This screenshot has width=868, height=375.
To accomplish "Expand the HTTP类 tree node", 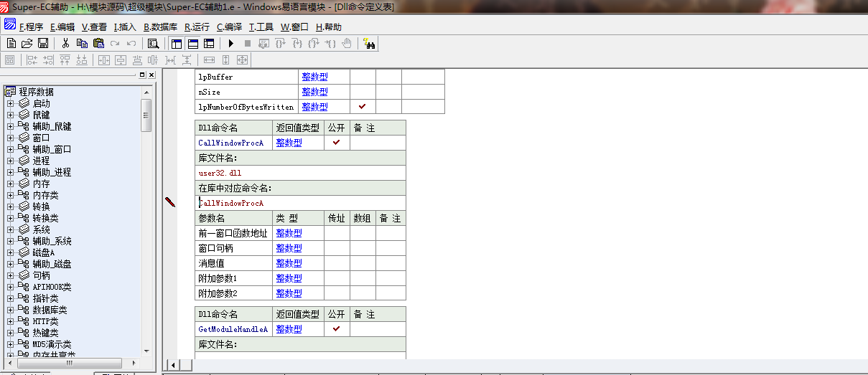I will click(11, 322).
